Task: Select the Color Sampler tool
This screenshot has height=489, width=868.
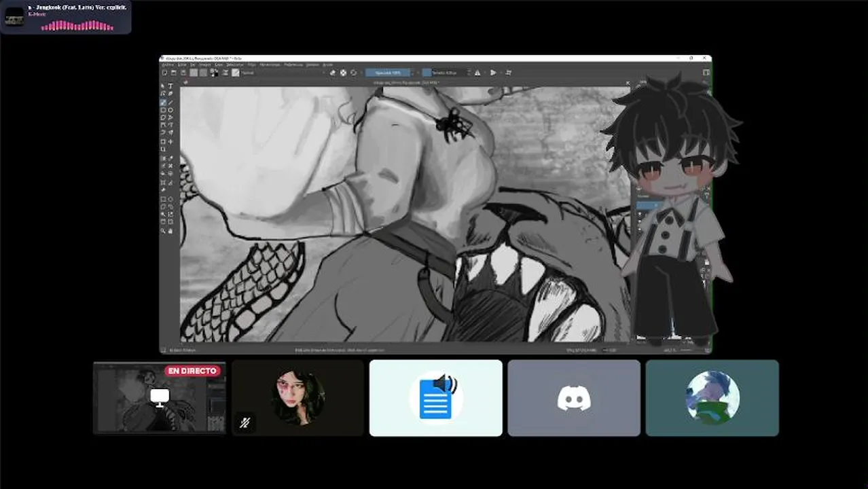Action: click(x=170, y=158)
